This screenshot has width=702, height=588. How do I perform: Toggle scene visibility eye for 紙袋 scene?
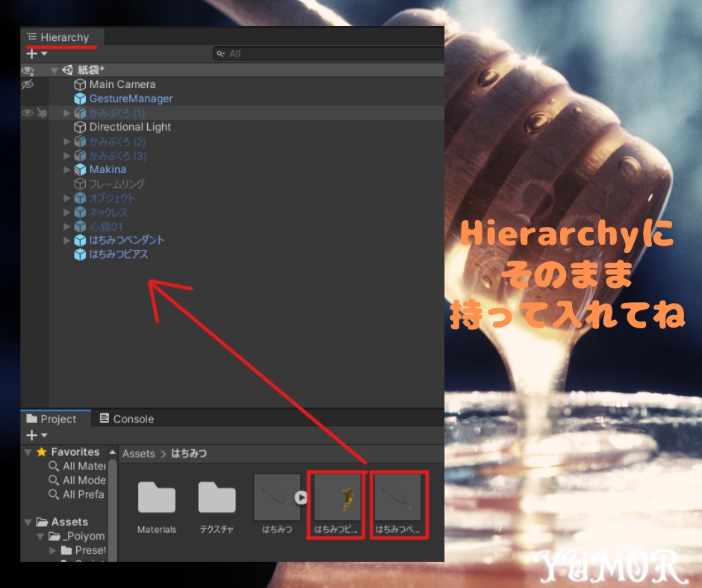coord(28,71)
